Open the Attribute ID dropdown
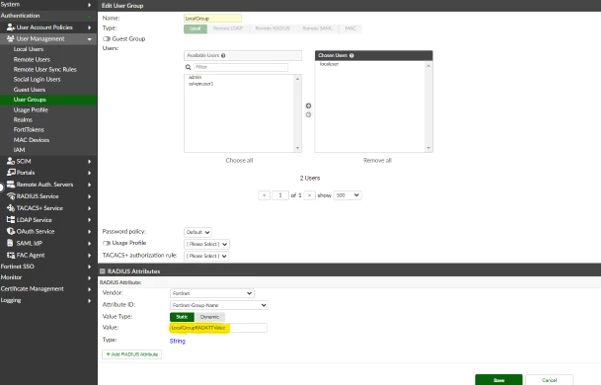 [x=219, y=305]
